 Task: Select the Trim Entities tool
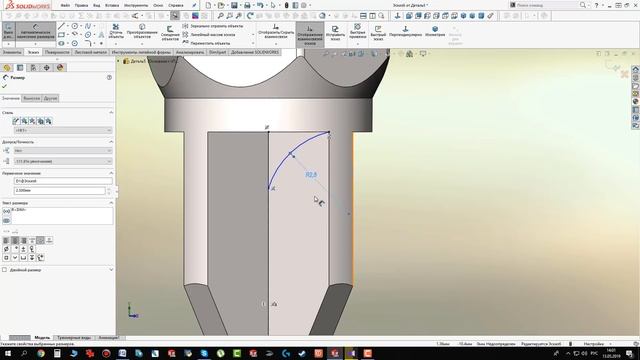click(116, 32)
